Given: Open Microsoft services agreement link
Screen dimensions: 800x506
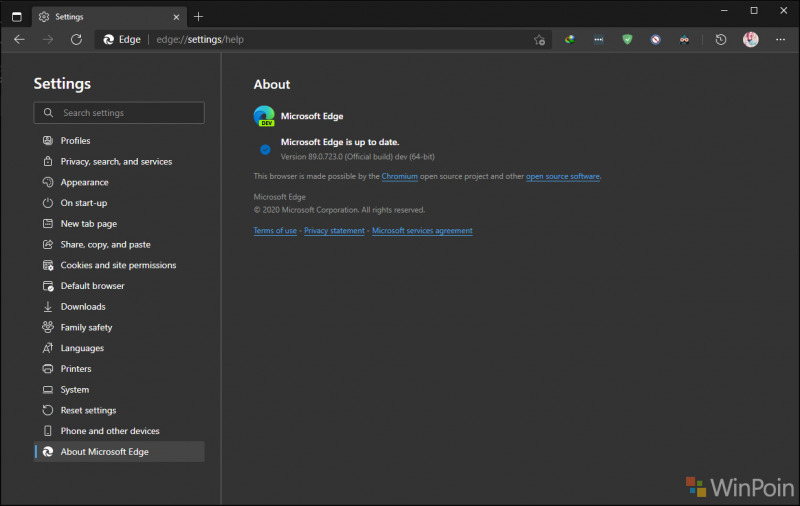Looking at the screenshot, I should click(x=422, y=231).
